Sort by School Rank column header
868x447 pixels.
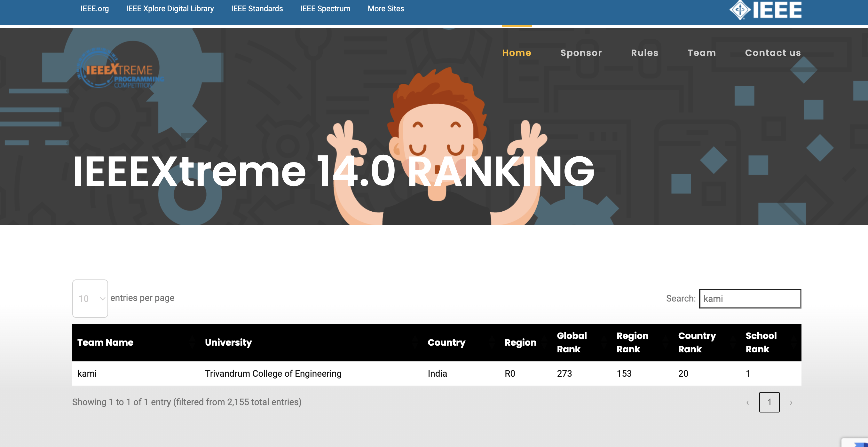click(x=771, y=342)
